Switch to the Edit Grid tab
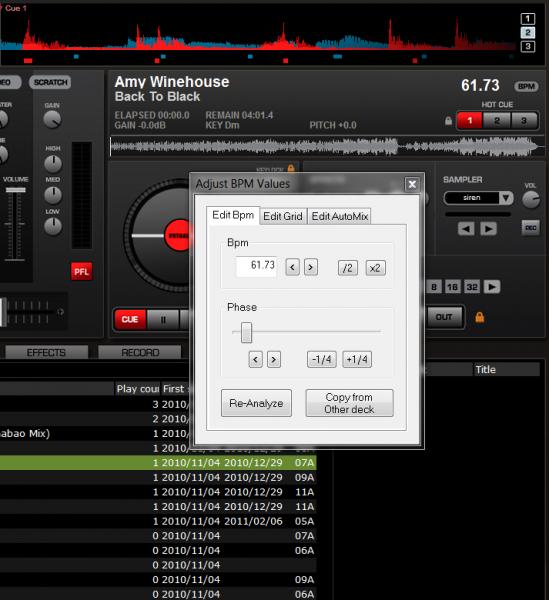The height and width of the screenshot is (600, 549). coord(283,216)
